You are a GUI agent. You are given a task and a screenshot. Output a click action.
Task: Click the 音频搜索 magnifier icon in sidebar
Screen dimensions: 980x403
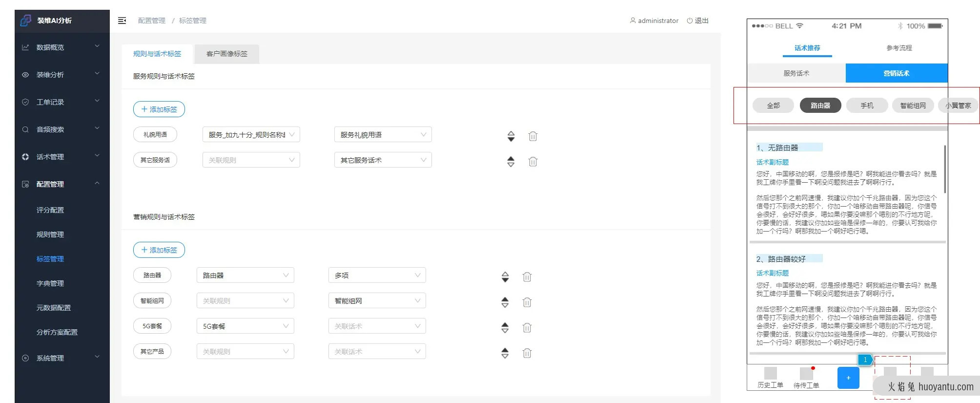[x=25, y=129]
